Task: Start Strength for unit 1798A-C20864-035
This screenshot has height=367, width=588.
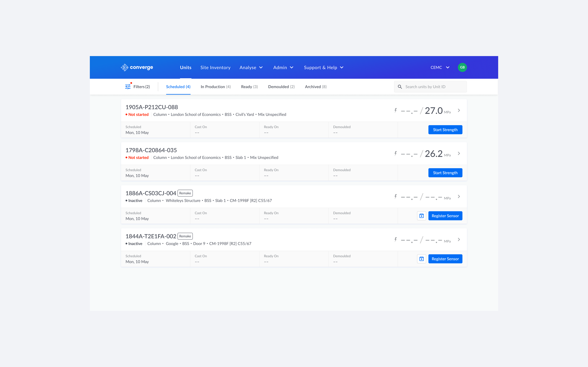Action: (x=445, y=173)
